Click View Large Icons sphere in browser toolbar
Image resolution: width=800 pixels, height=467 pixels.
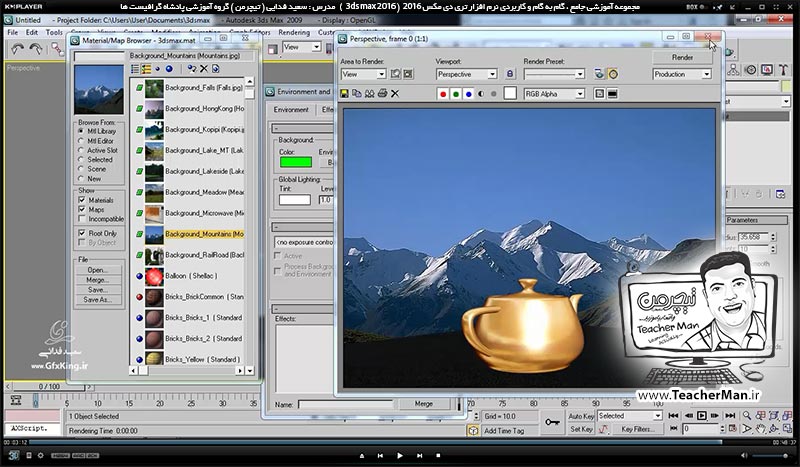169,69
